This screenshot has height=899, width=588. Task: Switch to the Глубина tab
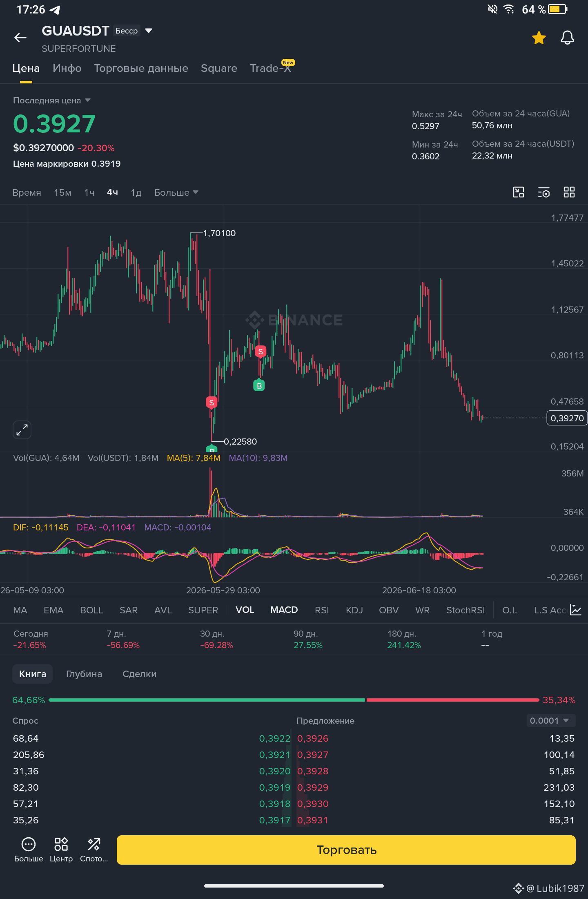(84, 674)
